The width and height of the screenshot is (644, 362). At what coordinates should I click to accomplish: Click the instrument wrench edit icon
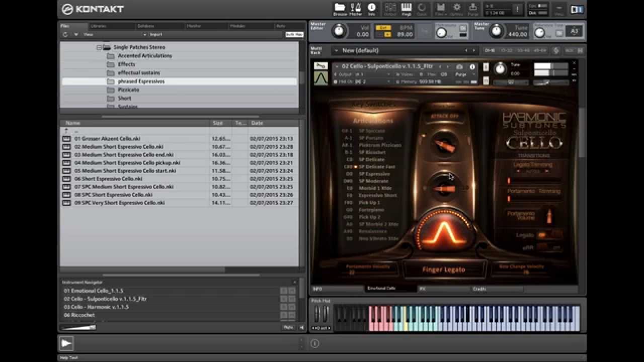pyautogui.click(x=320, y=66)
